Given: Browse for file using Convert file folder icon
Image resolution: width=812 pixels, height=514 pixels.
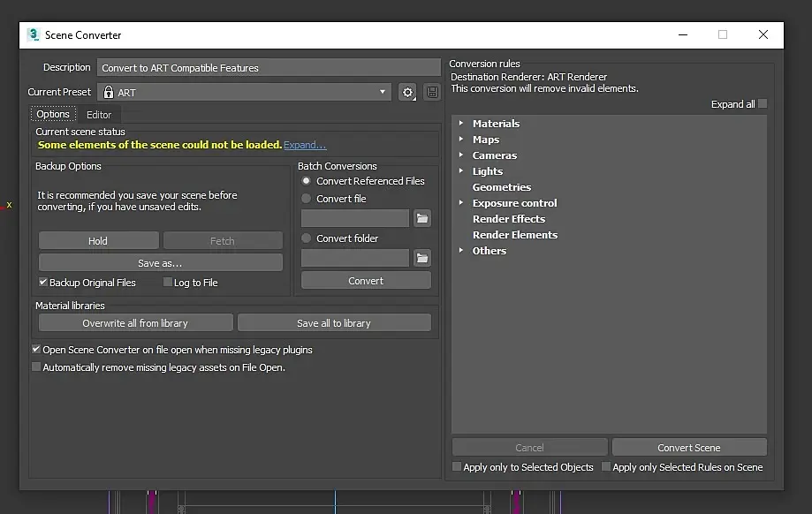Looking at the screenshot, I should tap(422, 218).
